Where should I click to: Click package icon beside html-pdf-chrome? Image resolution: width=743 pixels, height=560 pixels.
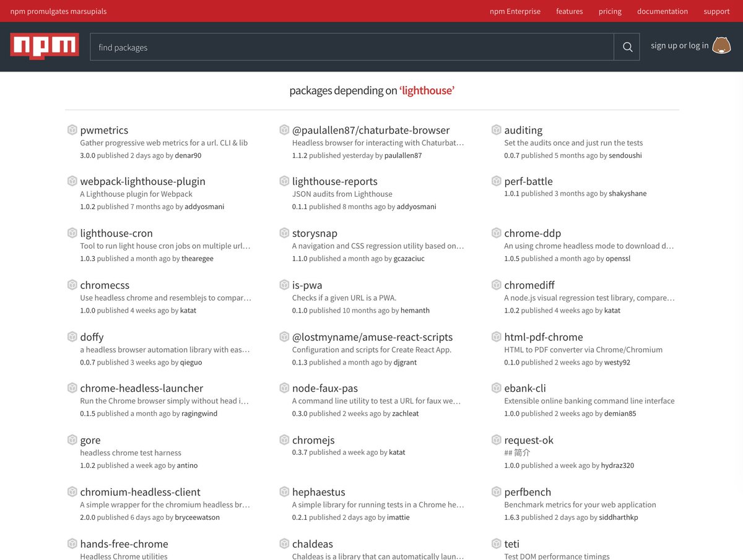click(x=496, y=337)
